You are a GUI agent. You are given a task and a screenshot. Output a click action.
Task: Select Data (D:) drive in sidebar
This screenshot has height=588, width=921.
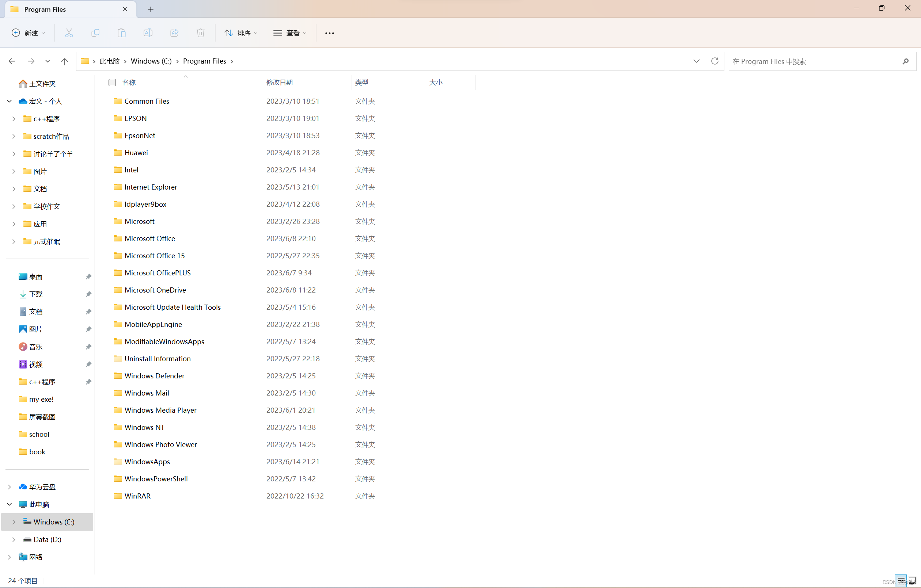tap(42, 539)
